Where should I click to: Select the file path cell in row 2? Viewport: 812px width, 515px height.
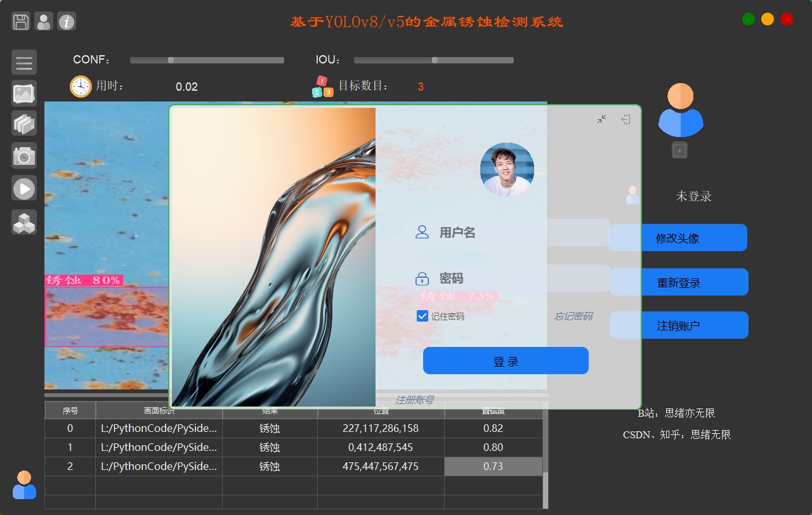pyautogui.click(x=159, y=466)
